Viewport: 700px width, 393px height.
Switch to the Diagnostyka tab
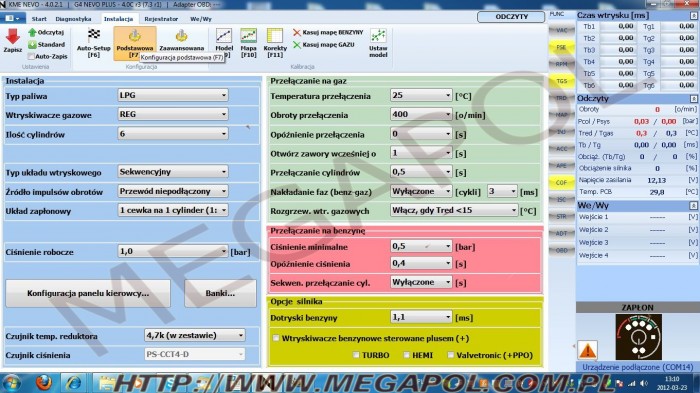point(73,19)
